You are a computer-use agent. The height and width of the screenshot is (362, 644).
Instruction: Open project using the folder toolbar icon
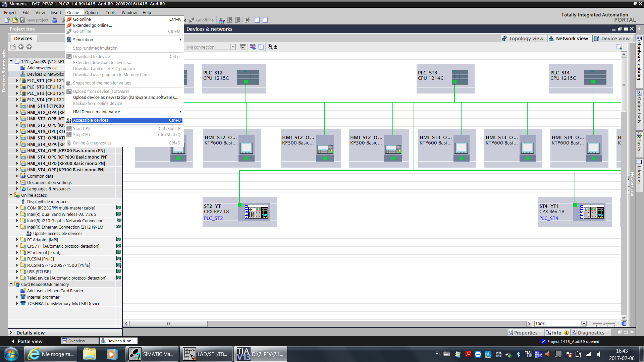point(15,20)
